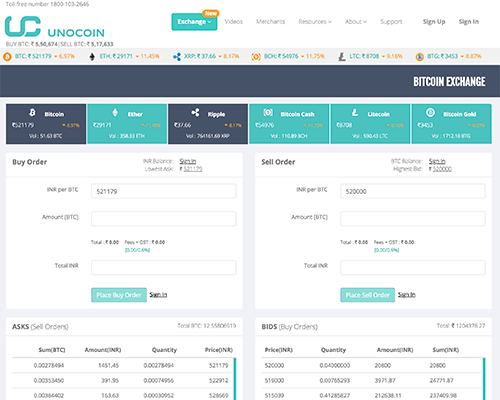This screenshot has width=500, height=400.
Task: Expand the About menu
Action: coord(356,22)
